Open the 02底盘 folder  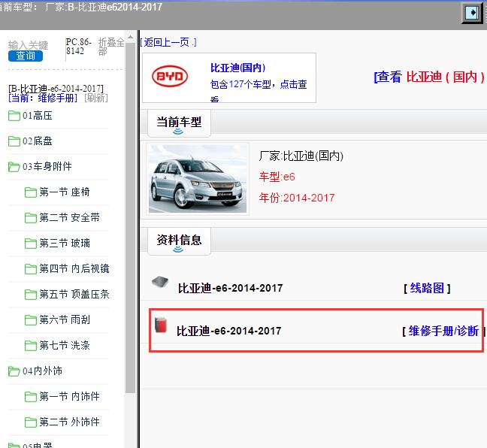point(38,141)
